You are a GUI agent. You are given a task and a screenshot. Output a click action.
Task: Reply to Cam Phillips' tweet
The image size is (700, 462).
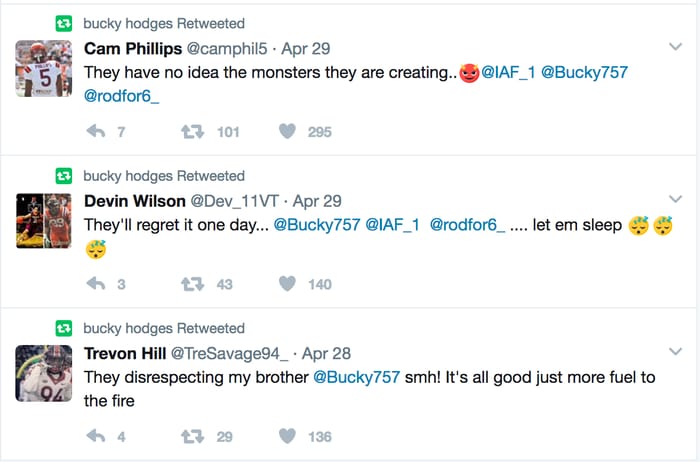point(97,131)
